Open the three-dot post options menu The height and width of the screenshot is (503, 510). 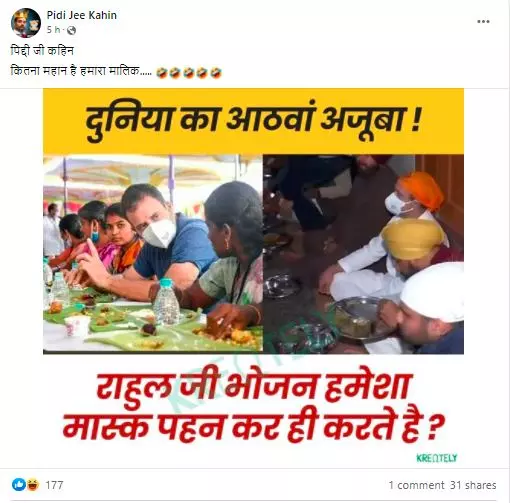coord(483,22)
